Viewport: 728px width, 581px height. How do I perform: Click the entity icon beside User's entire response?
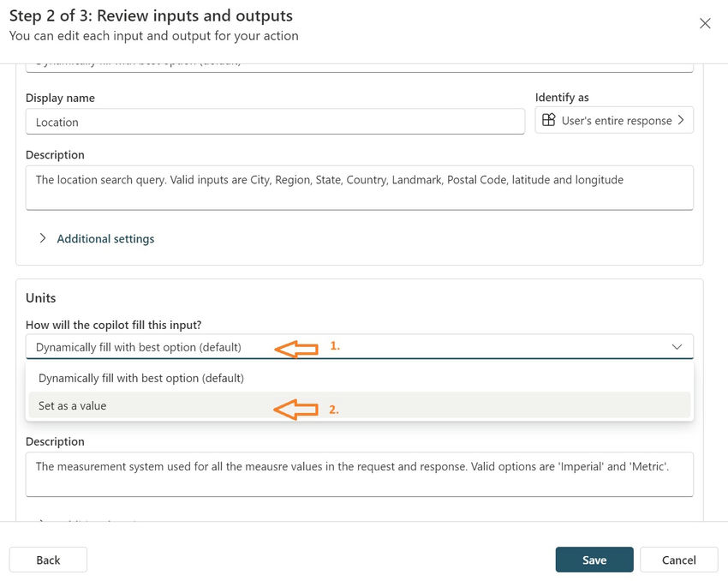point(549,121)
